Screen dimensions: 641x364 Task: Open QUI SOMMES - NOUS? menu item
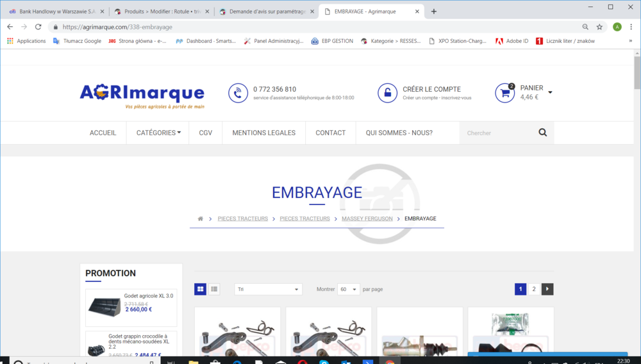coord(399,133)
